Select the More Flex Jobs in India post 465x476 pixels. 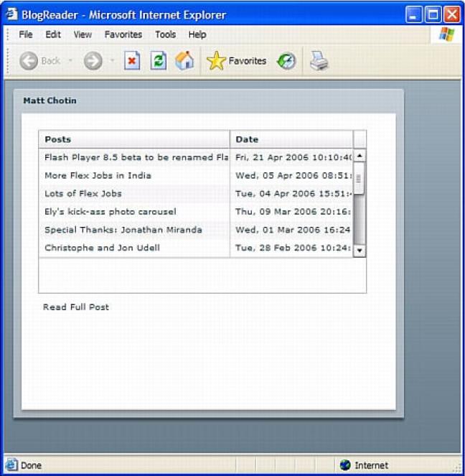point(98,175)
